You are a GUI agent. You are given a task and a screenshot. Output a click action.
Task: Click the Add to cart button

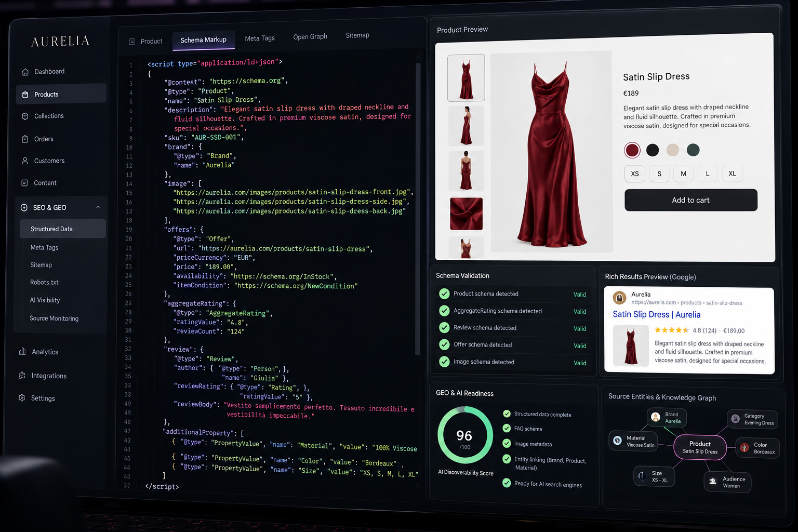click(691, 200)
